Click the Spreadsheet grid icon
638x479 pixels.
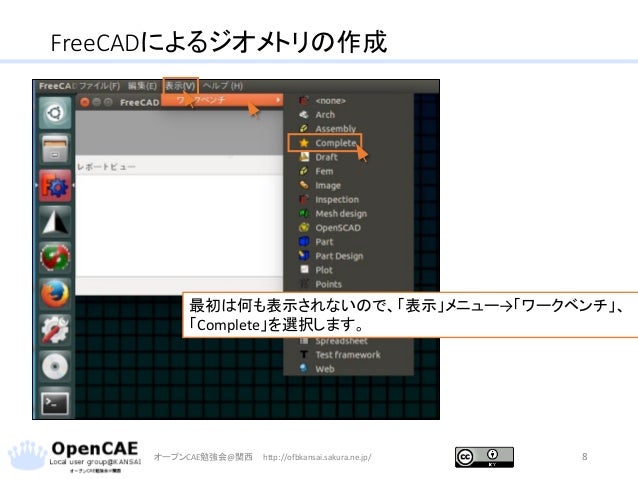tap(304, 341)
